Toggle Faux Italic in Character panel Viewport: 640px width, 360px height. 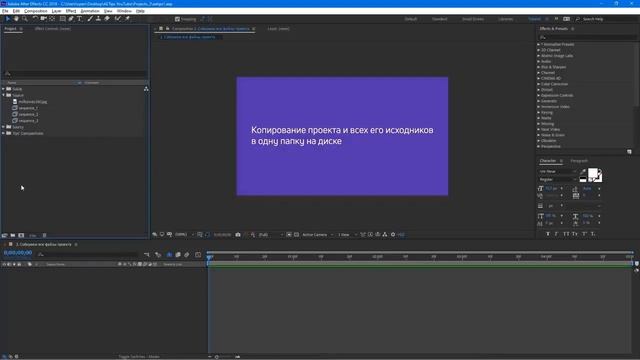coord(556,234)
